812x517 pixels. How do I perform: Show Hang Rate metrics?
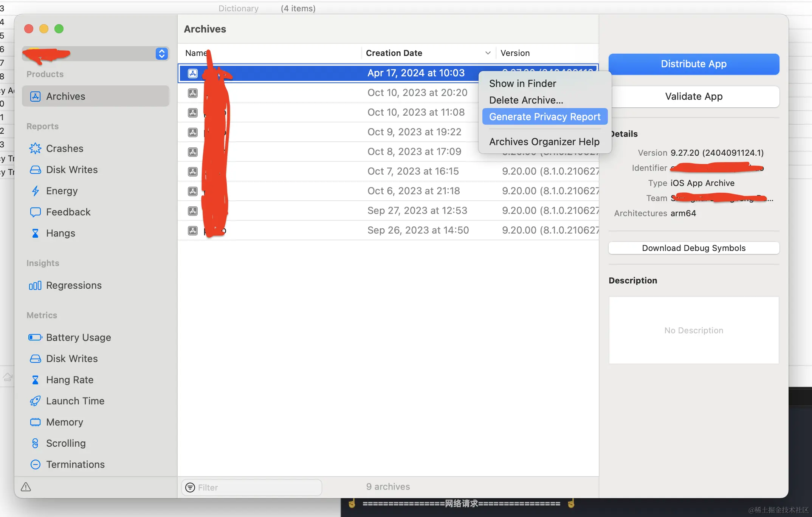(x=96, y=380)
